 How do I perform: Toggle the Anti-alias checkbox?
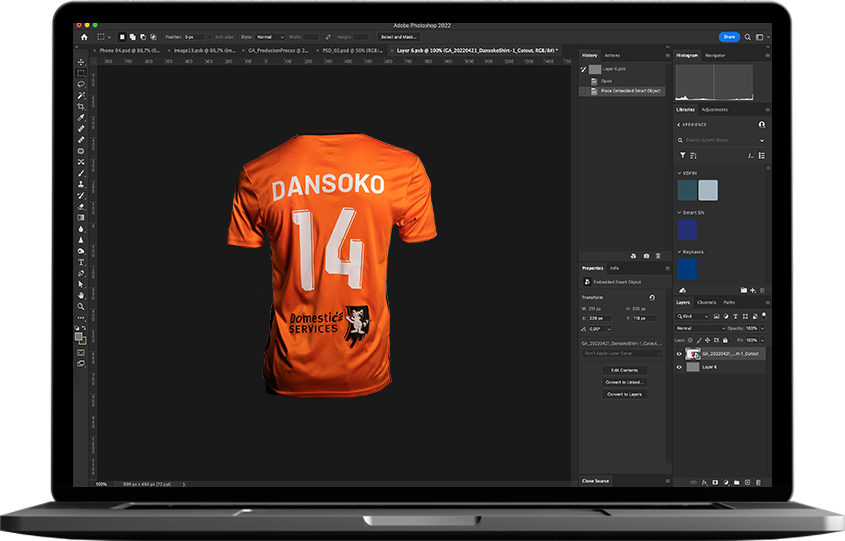[210, 37]
